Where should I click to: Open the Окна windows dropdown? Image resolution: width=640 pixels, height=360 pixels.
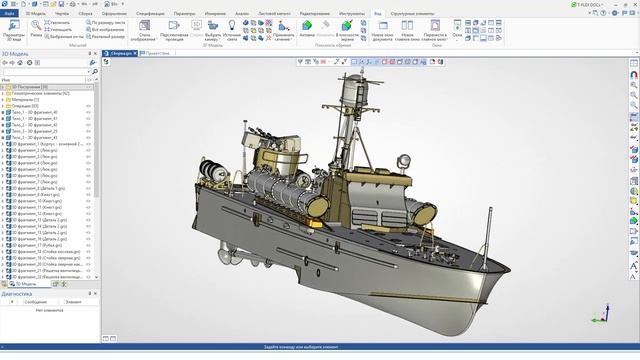pos(457,31)
